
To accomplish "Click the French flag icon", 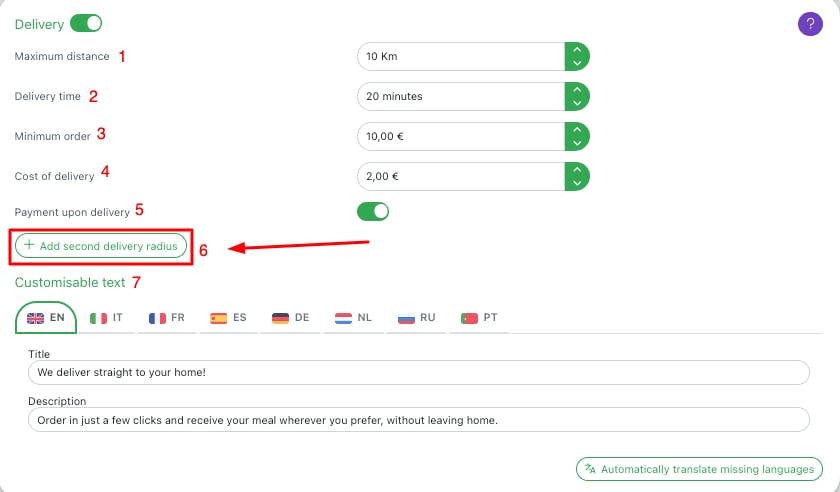I will point(157,318).
